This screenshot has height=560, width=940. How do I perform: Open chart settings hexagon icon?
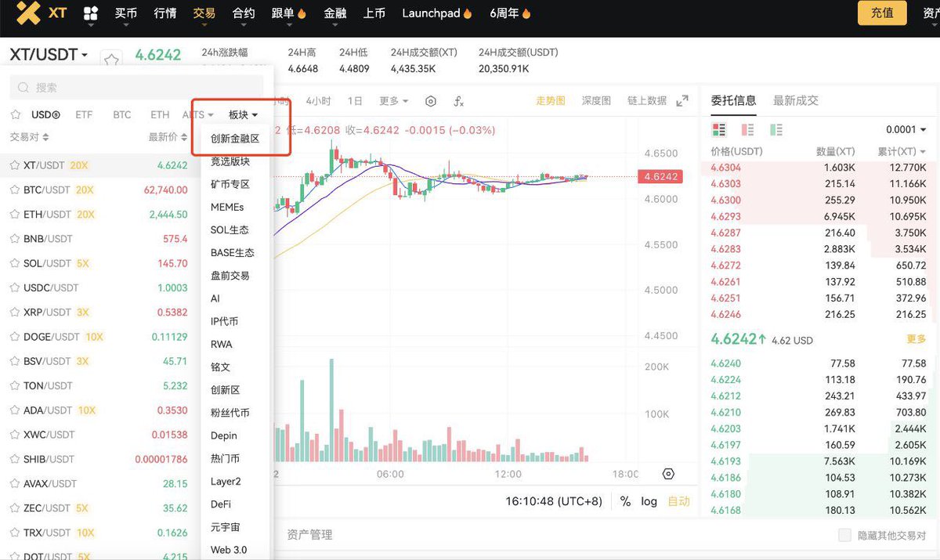pyautogui.click(x=431, y=101)
